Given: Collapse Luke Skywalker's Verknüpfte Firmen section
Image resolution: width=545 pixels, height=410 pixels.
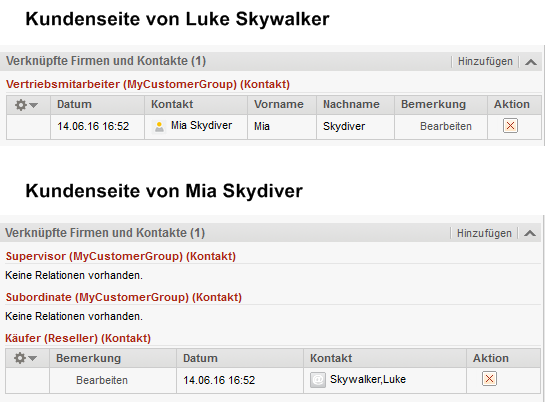Looking at the screenshot, I should 531,62.
